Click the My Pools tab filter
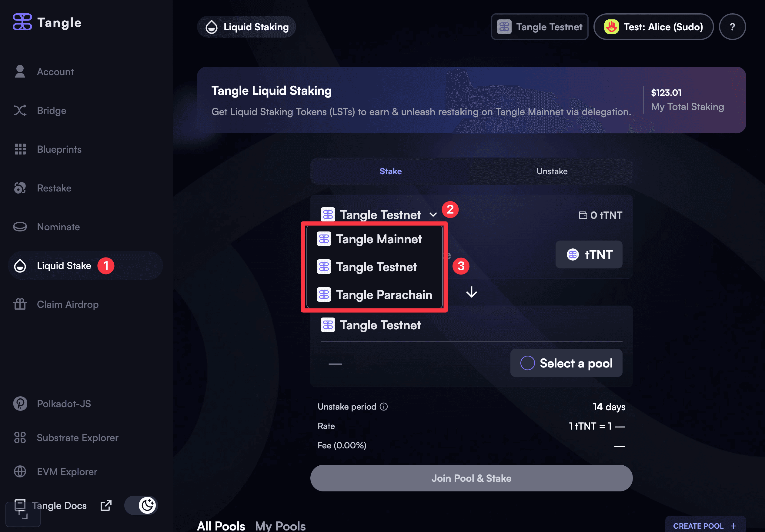765x532 pixels. [280, 525]
